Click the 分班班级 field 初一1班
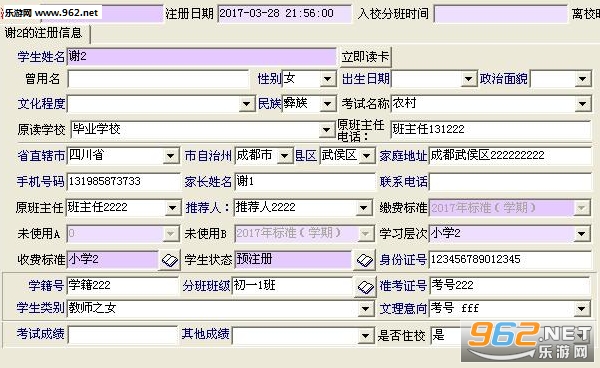This screenshot has width=600, height=368. (292, 286)
